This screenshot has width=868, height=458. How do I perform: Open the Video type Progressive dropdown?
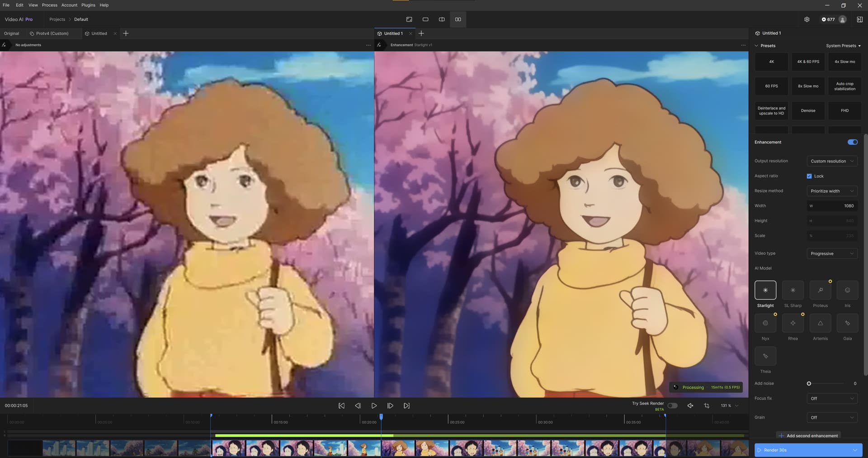[832, 253]
